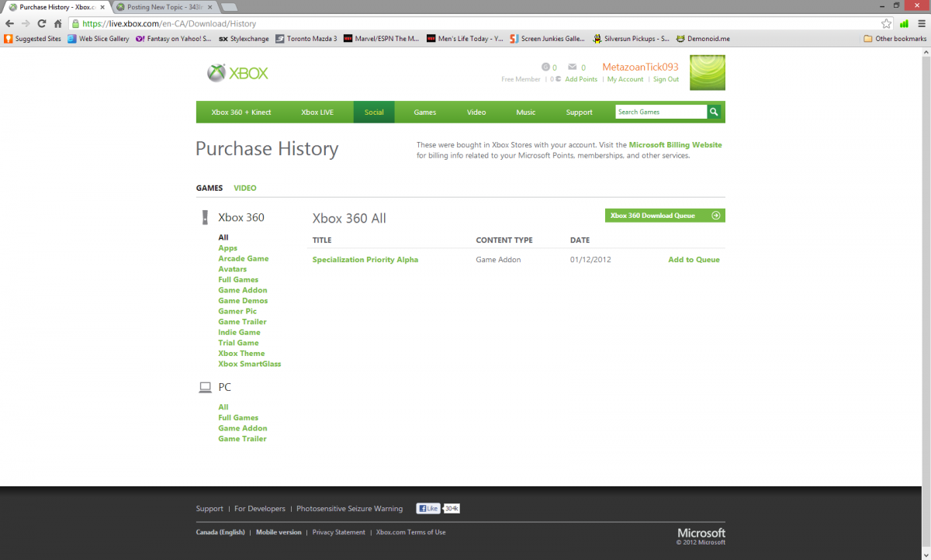Open the Support navigation menu
The height and width of the screenshot is (560, 931).
click(x=580, y=112)
